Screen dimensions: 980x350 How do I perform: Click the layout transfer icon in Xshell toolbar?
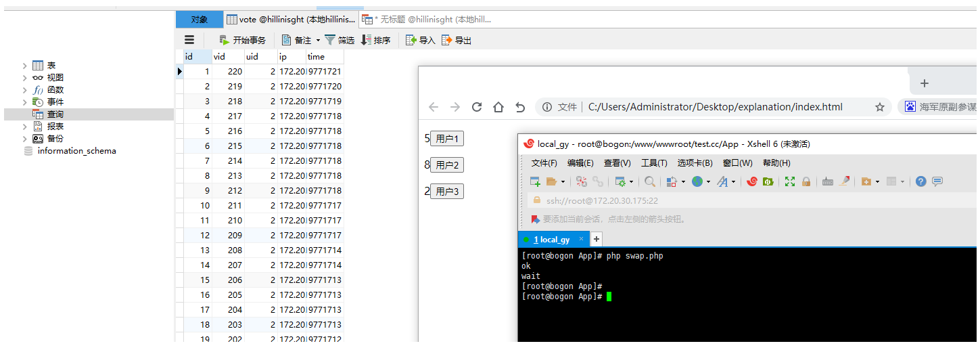click(672, 181)
